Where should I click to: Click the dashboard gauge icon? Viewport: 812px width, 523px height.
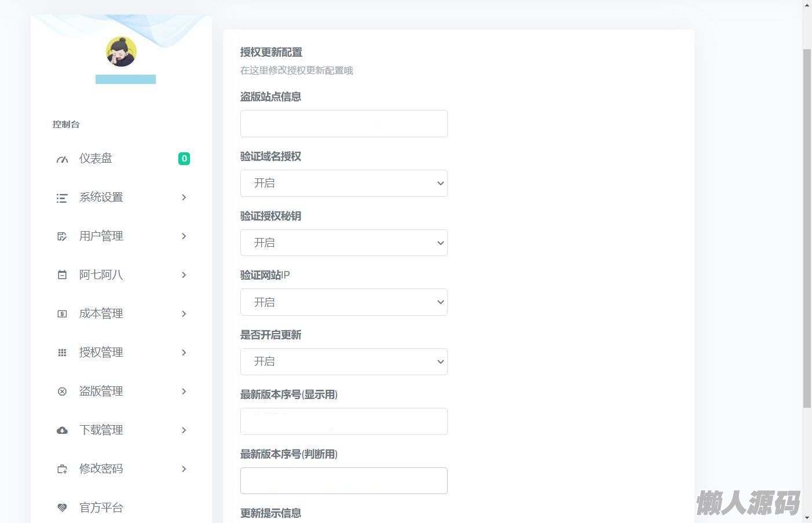[62, 159]
